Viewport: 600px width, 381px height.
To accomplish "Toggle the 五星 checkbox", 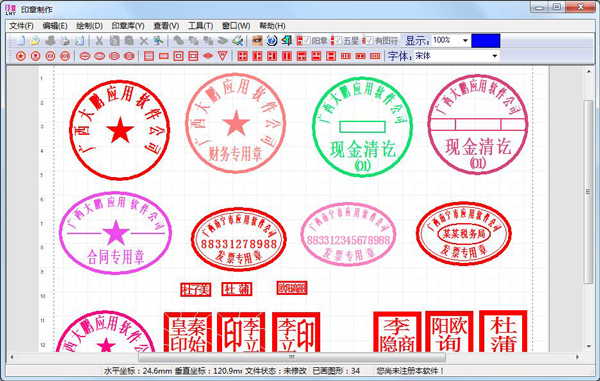I will [338, 40].
